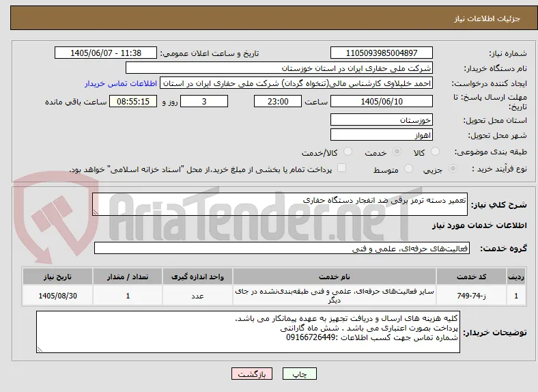Click the request creator name field
Image resolution: width=538 pixels, height=392 pixels.
pos(296,83)
